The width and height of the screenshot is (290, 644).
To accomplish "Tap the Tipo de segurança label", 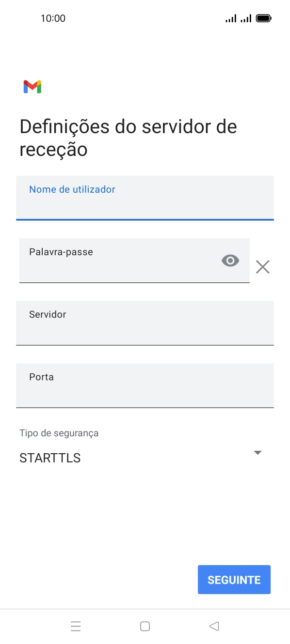I will click(58, 433).
